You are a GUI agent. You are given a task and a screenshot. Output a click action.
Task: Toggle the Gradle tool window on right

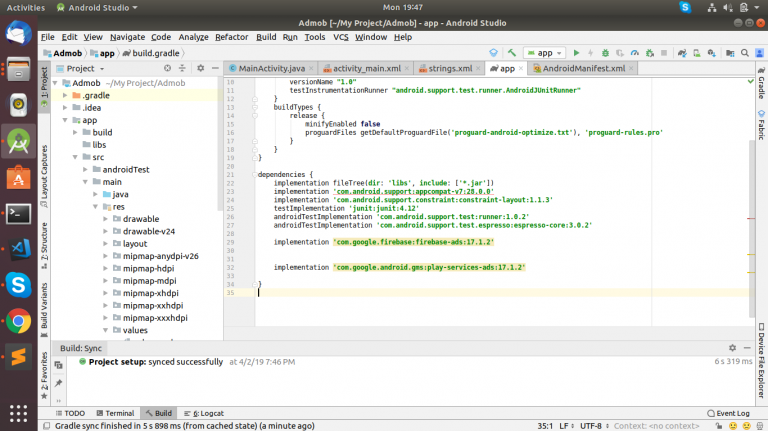tap(762, 83)
